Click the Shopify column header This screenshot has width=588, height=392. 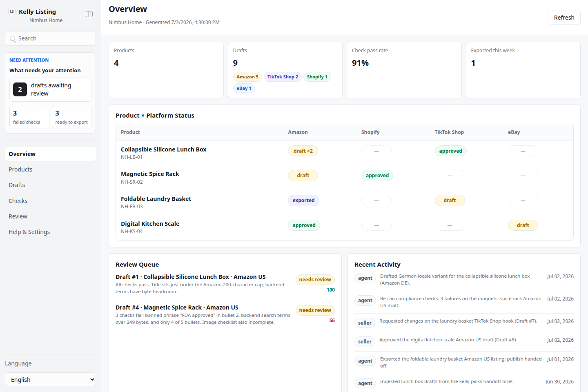pyautogui.click(x=370, y=132)
